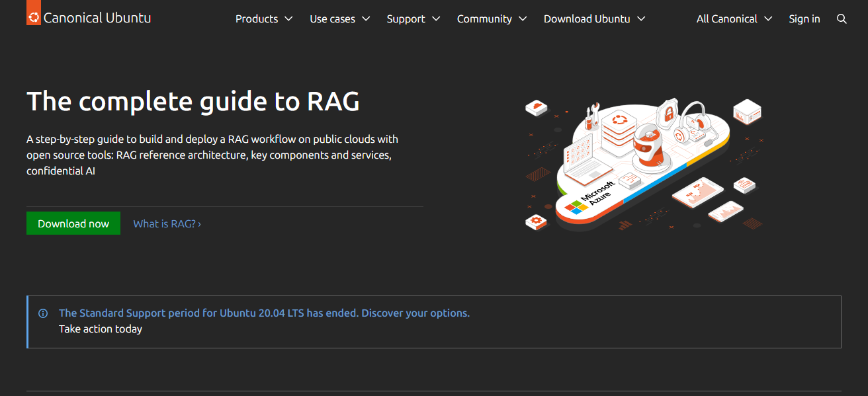Click the Canonical Ubuntu logo icon

[34, 13]
